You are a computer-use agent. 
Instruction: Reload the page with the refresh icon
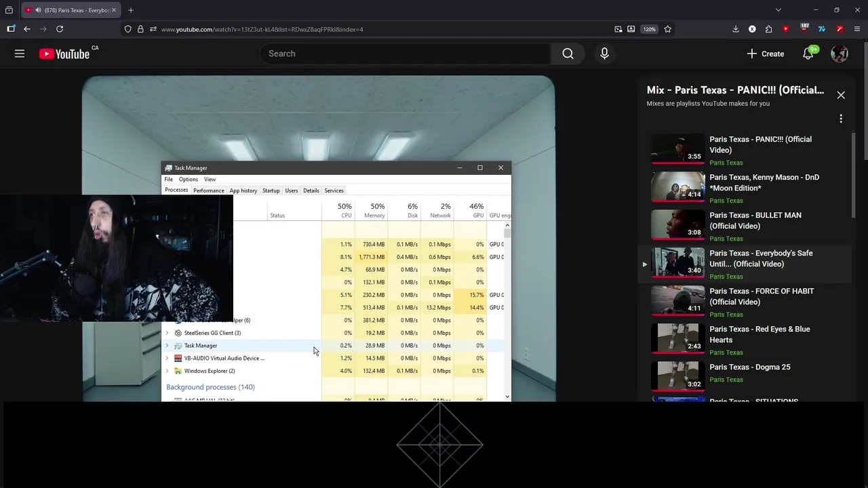[x=60, y=29]
